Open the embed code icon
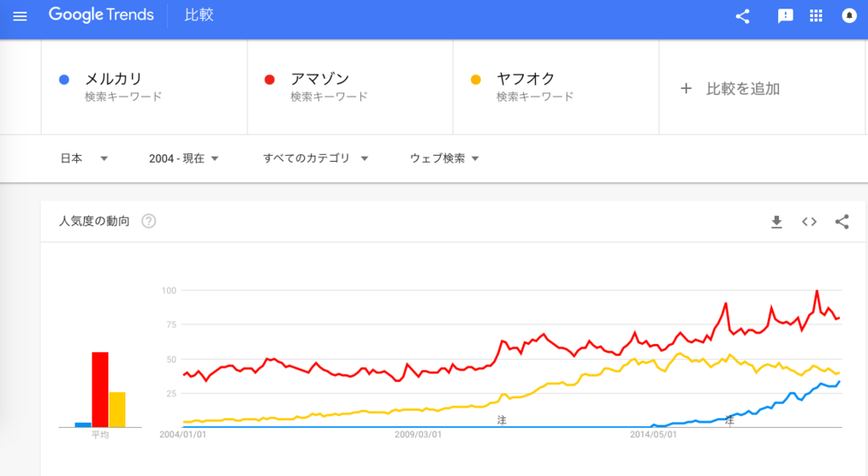Viewport: 868px width, 476px height. (x=810, y=222)
